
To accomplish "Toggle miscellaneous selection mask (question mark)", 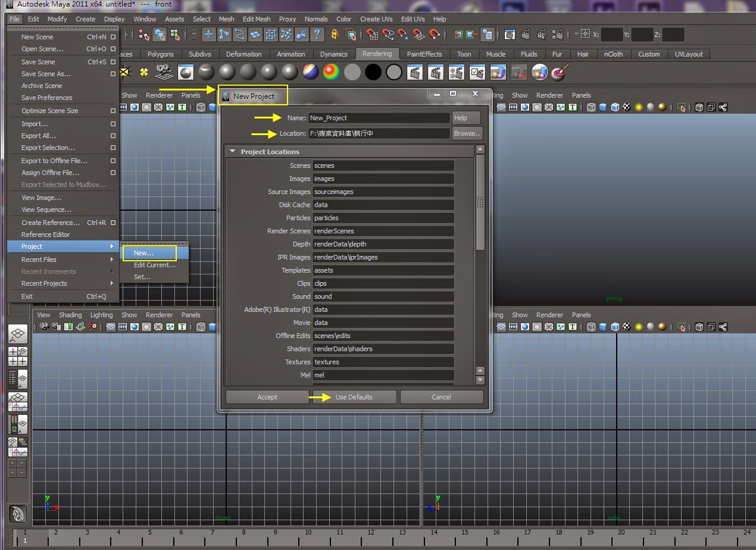I will tap(317, 35).
